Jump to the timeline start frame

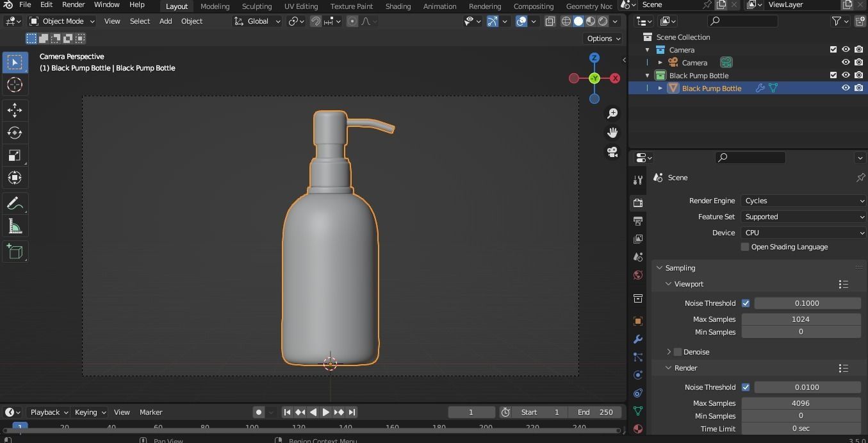(x=287, y=412)
